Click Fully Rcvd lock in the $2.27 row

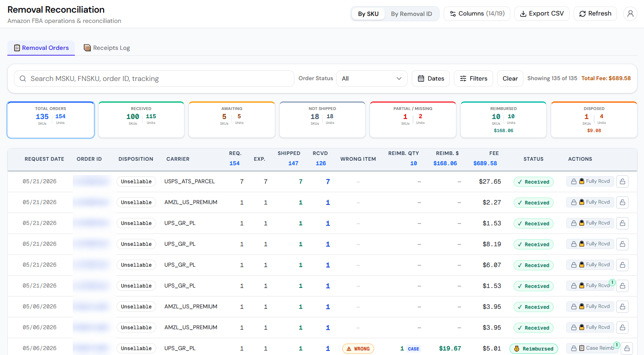coord(590,202)
